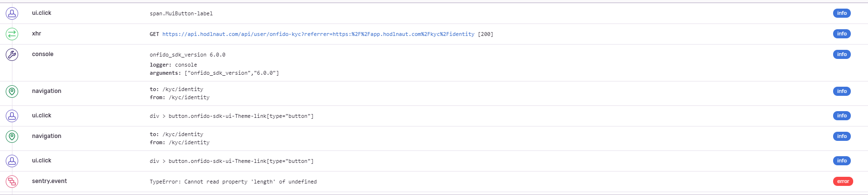Screen dimensions: 868x195
Task: Click info badge on the console row
Action: click(x=842, y=54)
